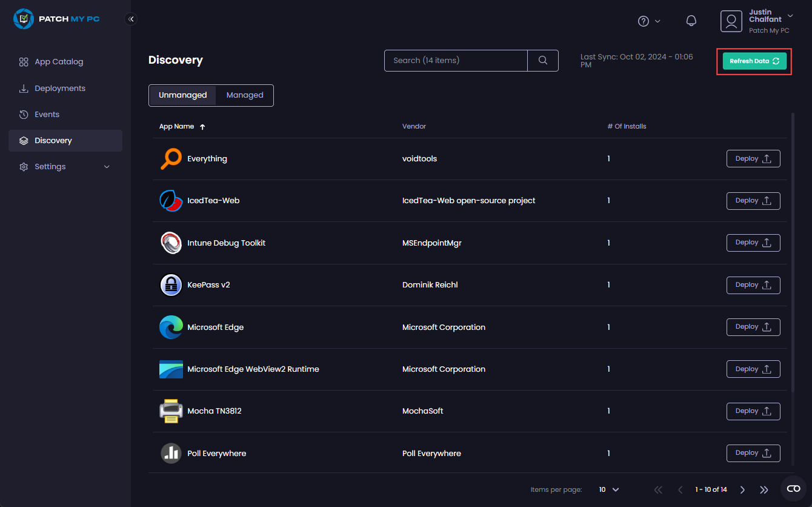The width and height of the screenshot is (812, 507).
Task: Select the Unmanaged tab
Action: [182, 95]
